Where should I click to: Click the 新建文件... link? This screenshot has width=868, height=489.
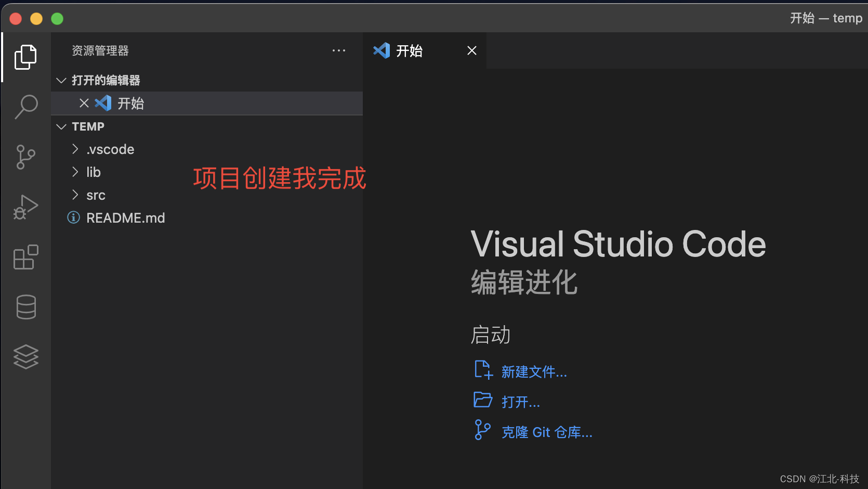[534, 372]
